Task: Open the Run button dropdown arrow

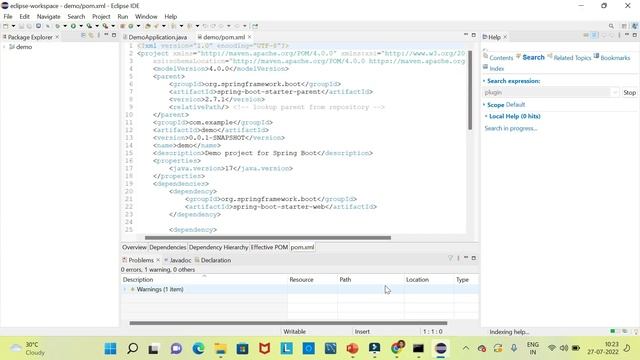Action: [x=81, y=26]
